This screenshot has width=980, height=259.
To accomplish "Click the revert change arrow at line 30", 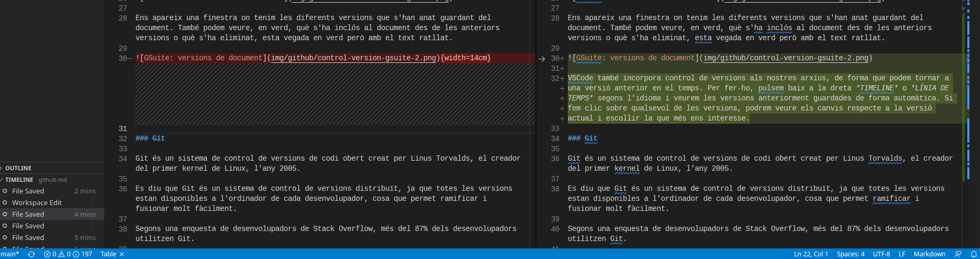I will (x=541, y=59).
